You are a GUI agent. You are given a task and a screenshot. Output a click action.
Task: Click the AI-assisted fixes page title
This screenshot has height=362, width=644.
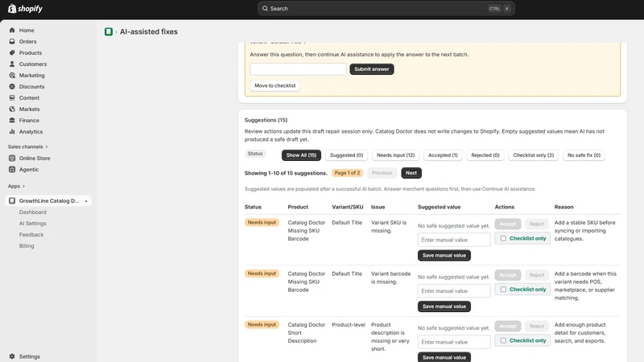(149, 31)
